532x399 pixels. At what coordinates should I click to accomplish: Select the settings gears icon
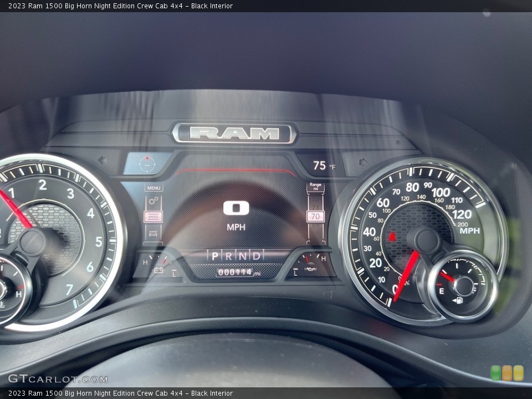tap(154, 201)
